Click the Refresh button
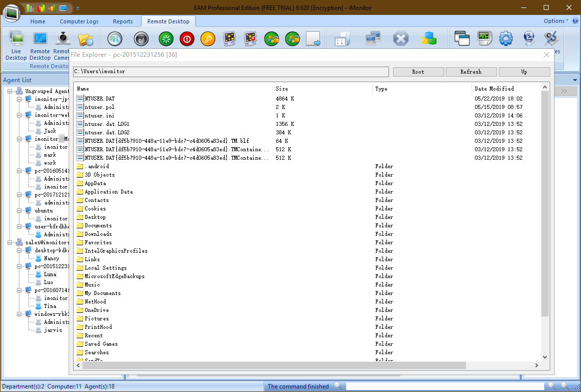 (x=471, y=72)
